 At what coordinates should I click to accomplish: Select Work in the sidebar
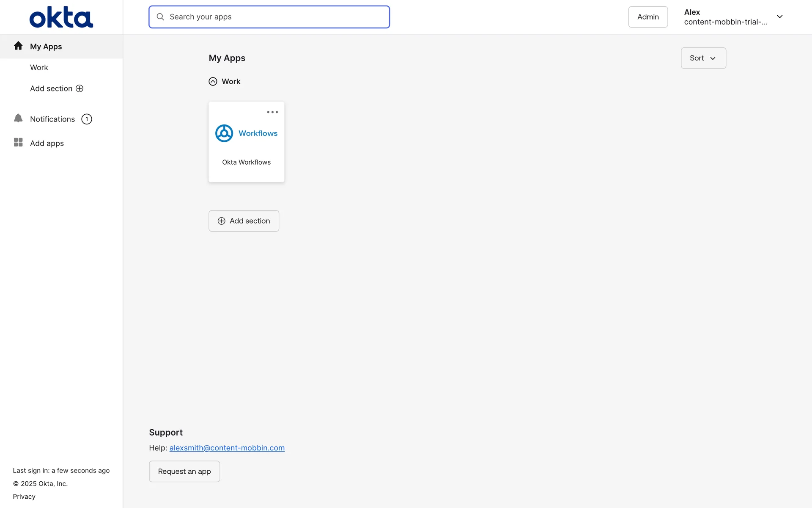[39, 68]
